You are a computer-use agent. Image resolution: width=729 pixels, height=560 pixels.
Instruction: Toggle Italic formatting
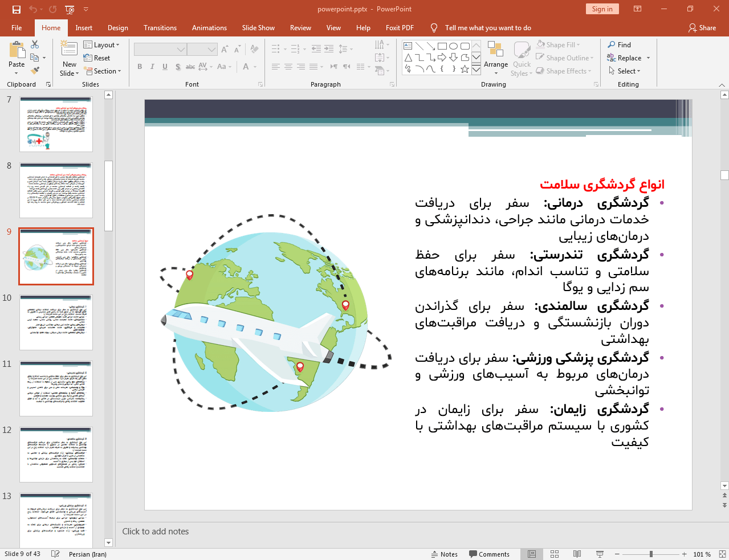[152, 67]
